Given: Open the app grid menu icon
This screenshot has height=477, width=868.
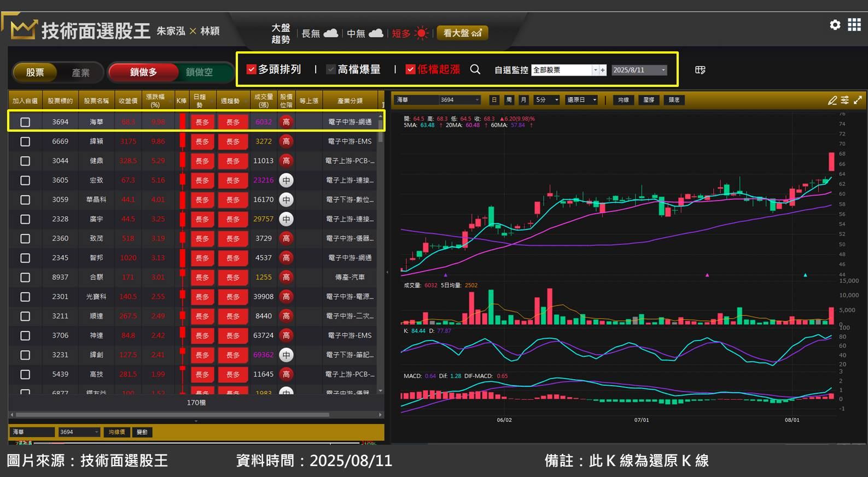Looking at the screenshot, I should click(854, 25).
